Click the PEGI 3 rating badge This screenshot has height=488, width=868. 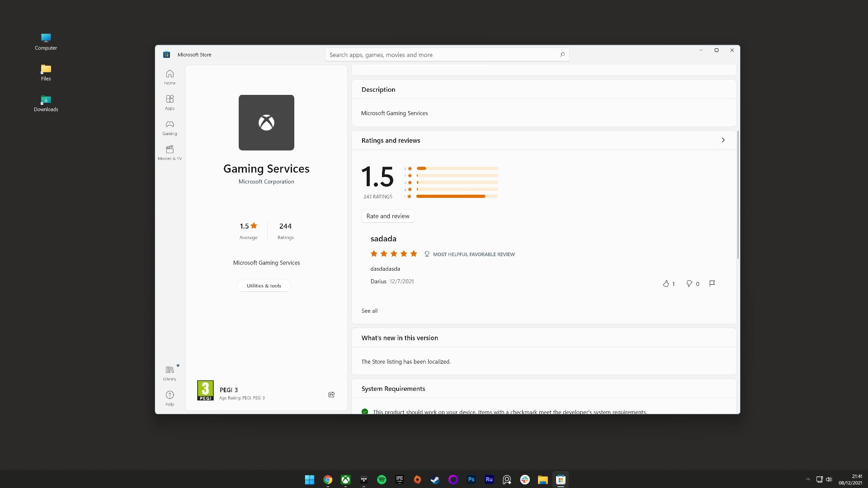point(205,390)
